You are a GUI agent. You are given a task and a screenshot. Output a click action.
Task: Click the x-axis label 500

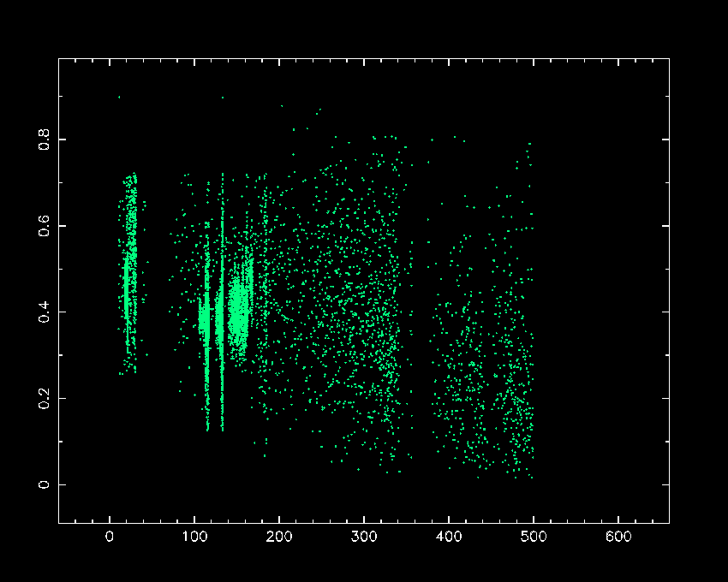point(534,537)
